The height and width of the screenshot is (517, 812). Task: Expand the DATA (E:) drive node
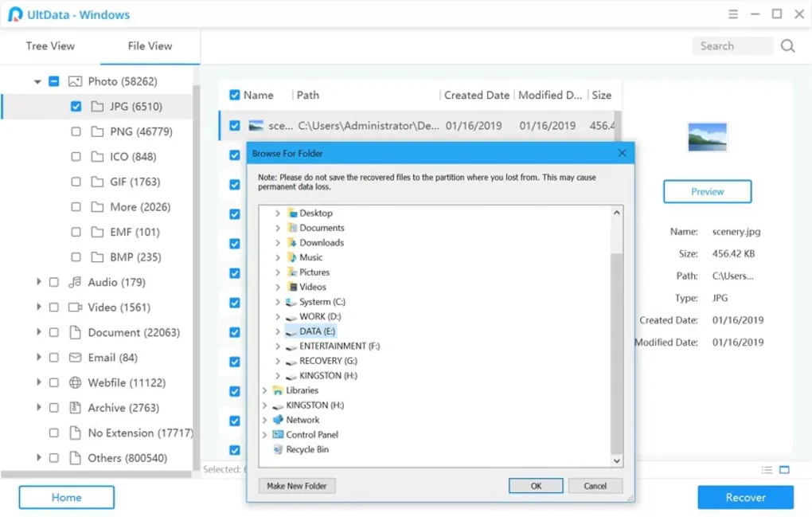pyautogui.click(x=276, y=331)
